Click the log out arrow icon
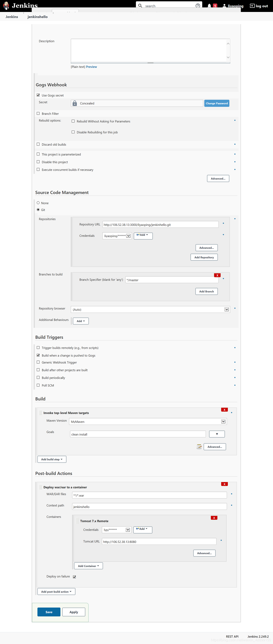 coord(252,6)
